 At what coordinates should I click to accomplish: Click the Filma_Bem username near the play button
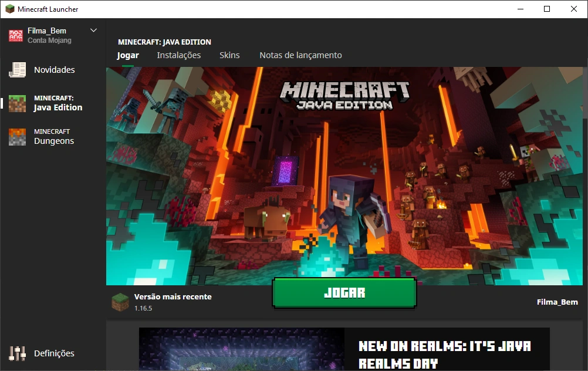pos(557,302)
